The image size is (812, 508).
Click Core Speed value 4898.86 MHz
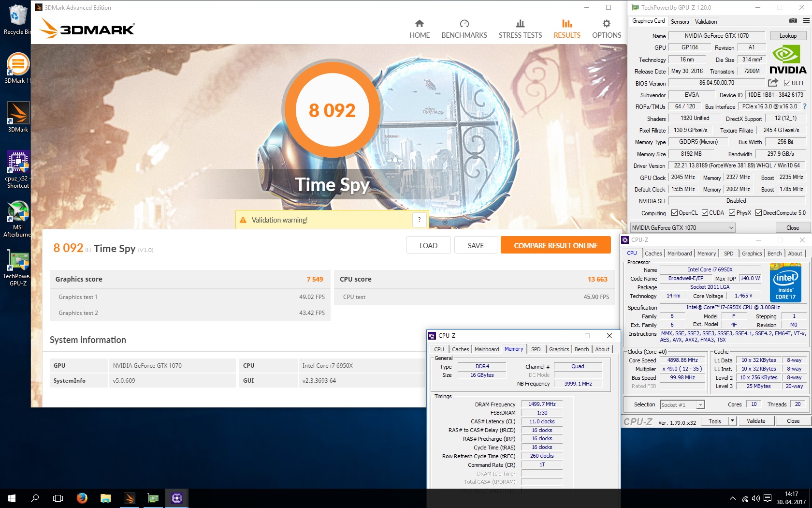tap(682, 360)
